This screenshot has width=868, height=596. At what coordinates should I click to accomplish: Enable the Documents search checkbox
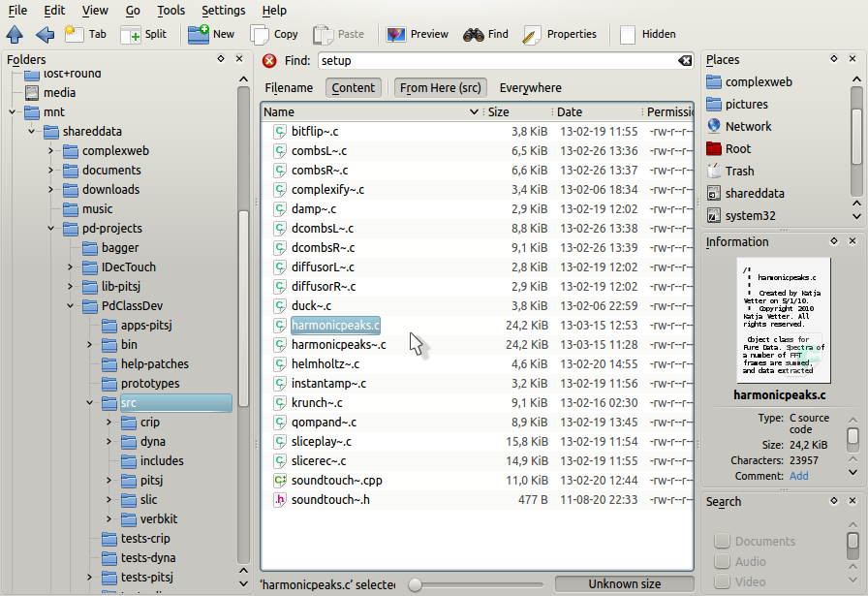click(x=721, y=542)
